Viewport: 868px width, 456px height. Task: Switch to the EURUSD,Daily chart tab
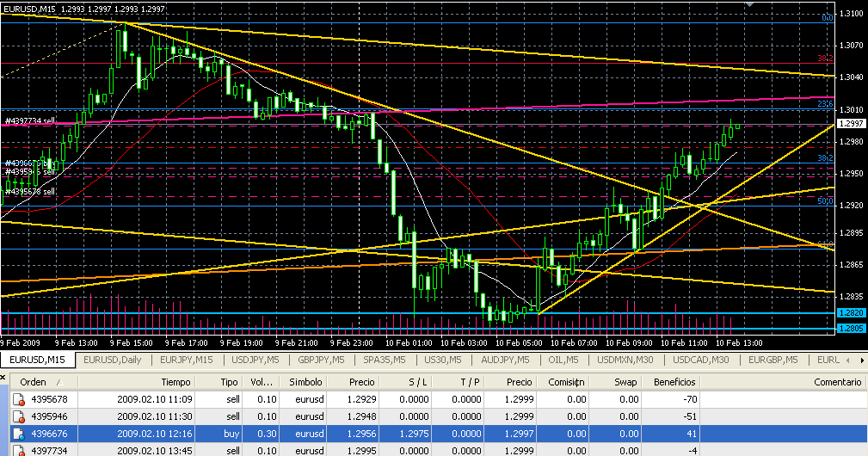pyautogui.click(x=113, y=360)
